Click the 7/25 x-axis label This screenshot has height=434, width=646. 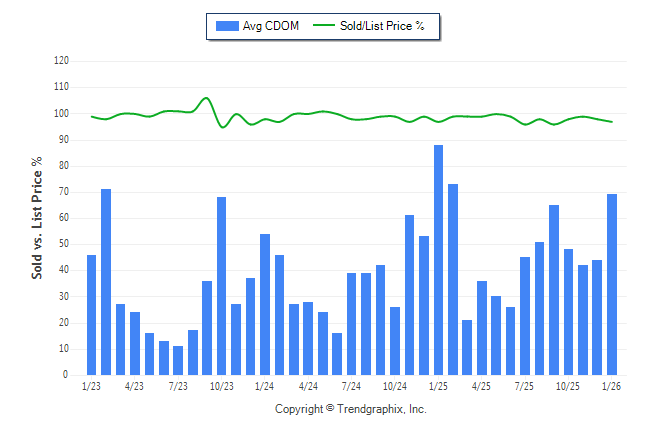(525, 386)
